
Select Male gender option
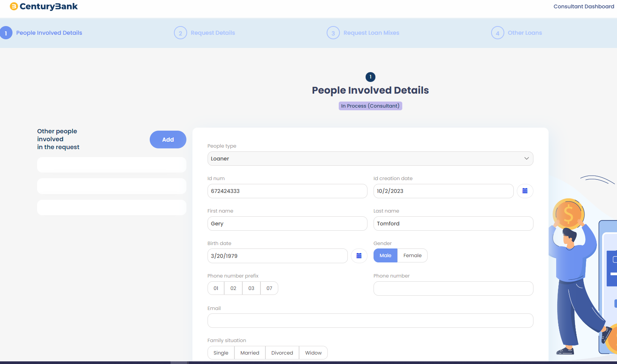tap(385, 256)
